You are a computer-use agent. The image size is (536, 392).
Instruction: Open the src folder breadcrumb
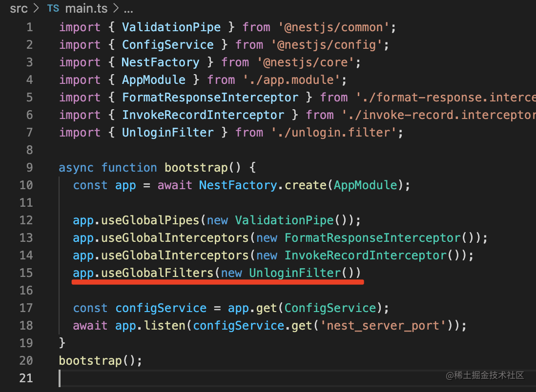coord(18,9)
